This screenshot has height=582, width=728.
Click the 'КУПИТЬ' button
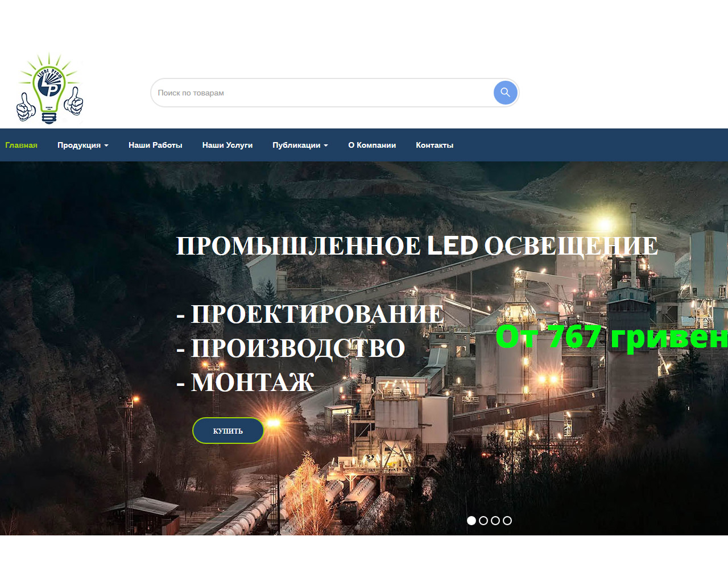click(x=228, y=431)
